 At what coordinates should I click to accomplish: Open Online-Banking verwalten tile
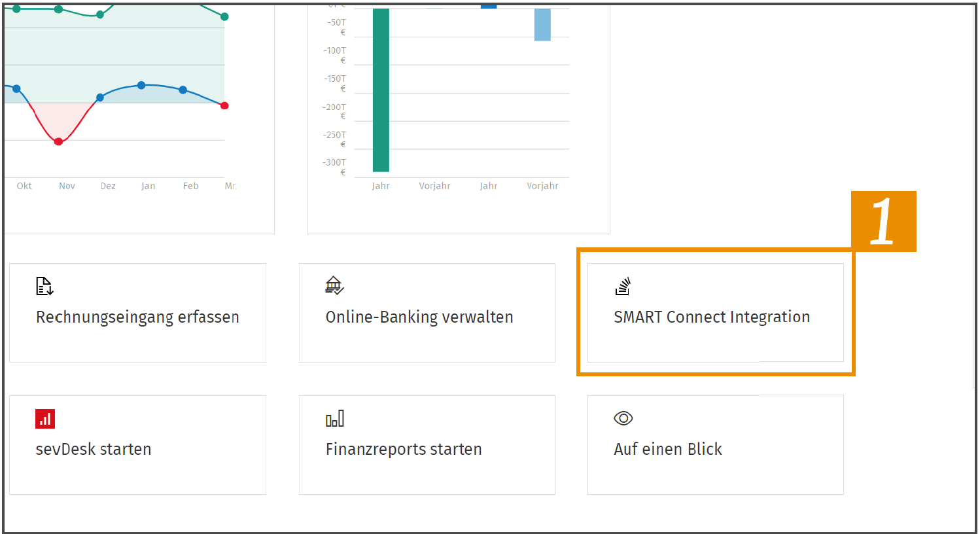point(427,313)
